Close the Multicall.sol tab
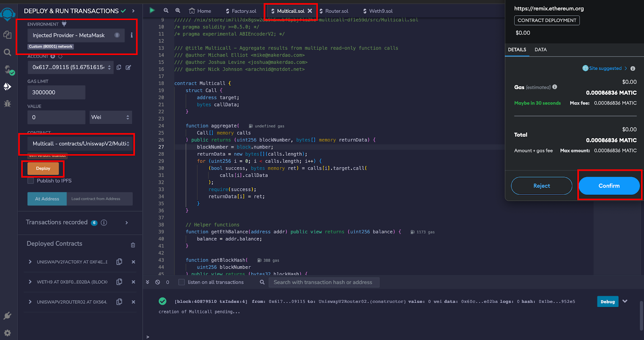 (310, 11)
